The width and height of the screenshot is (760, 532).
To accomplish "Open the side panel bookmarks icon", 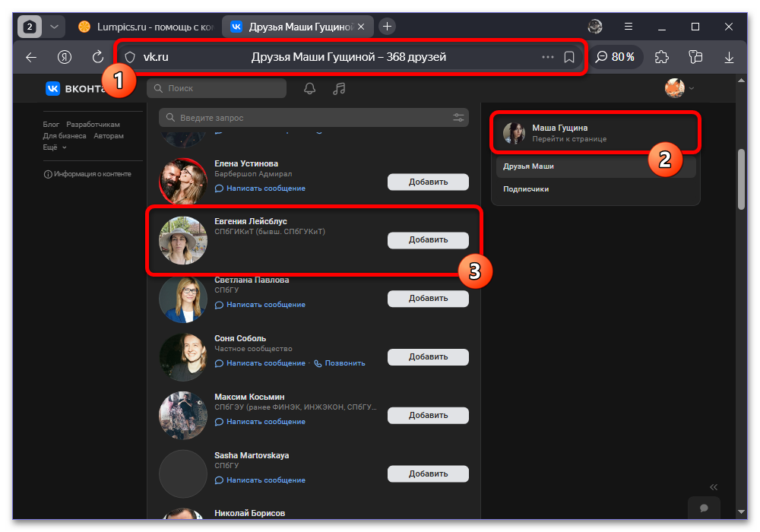I will click(695, 57).
